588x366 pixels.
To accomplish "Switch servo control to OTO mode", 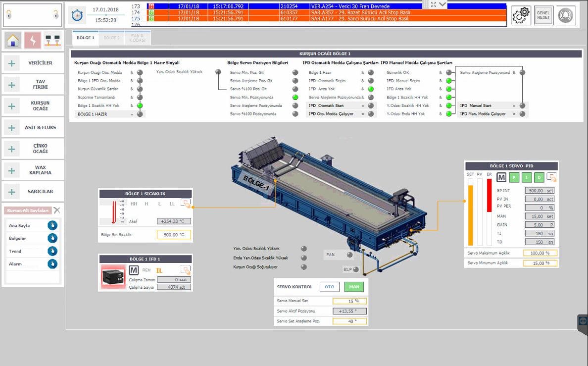I will (329, 287).
